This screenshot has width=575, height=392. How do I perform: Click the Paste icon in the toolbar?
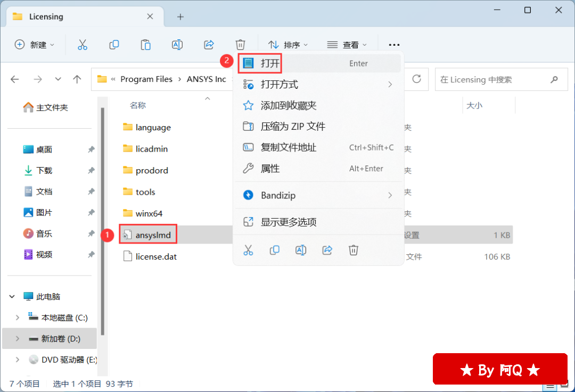(145, 45)
